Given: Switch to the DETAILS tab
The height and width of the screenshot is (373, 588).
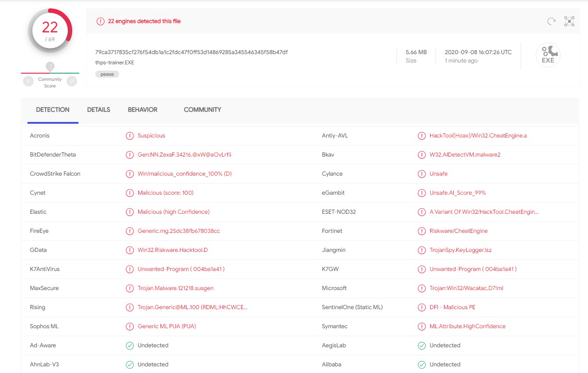Looking at the screenshot, I should [x=98, y=110].
